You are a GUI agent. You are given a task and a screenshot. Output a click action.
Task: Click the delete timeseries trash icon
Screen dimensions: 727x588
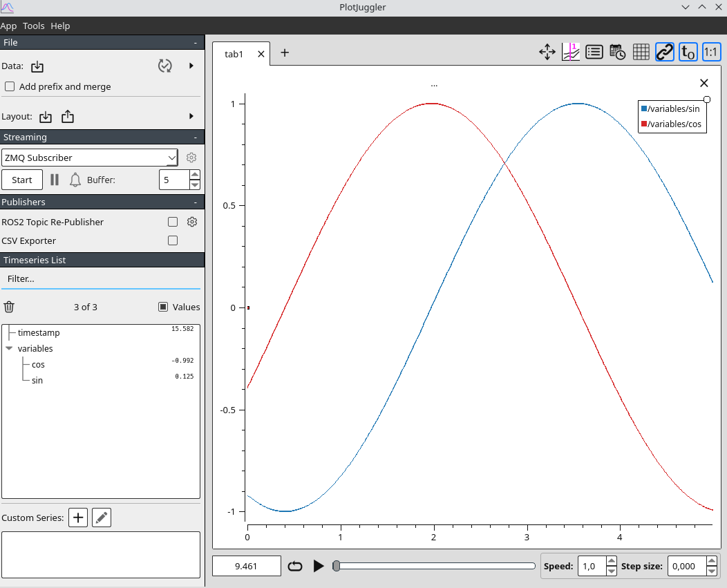pyautogui.click(x=9, y=307)
